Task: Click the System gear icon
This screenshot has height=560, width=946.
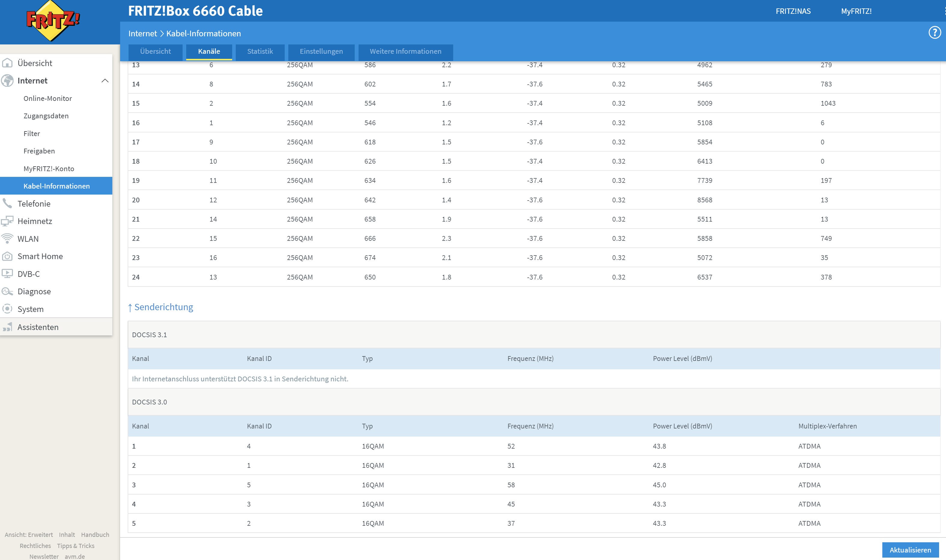Action: click(x=7, y=309)
